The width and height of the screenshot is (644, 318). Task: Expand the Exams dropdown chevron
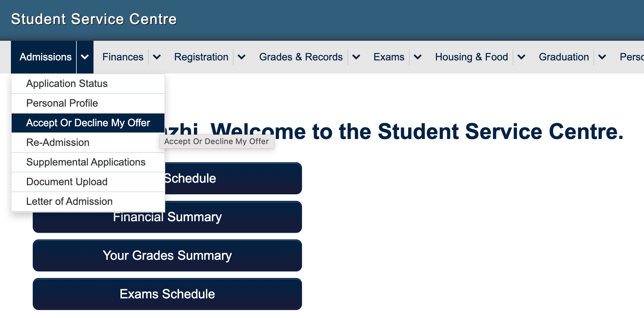tap(418, 57)
